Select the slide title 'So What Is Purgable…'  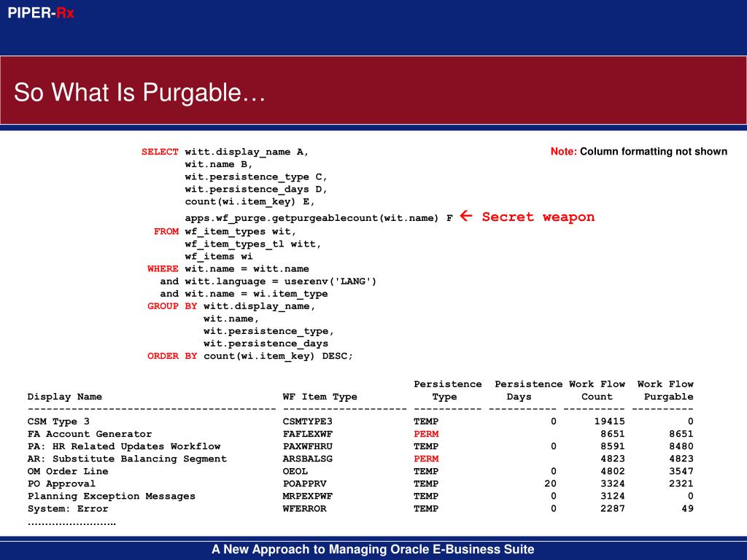coord(139,93)
